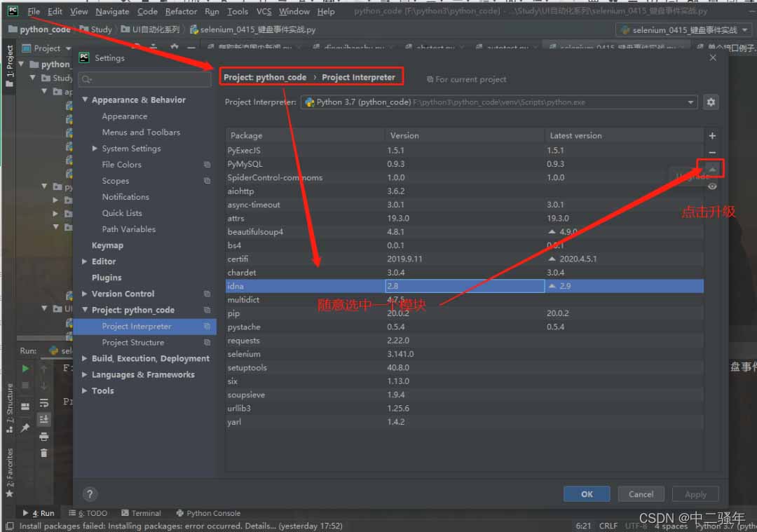The width and height of the screenshot is (757, 532).
Task: Focus the Settings search field
Action: click(x=145, y=79)
